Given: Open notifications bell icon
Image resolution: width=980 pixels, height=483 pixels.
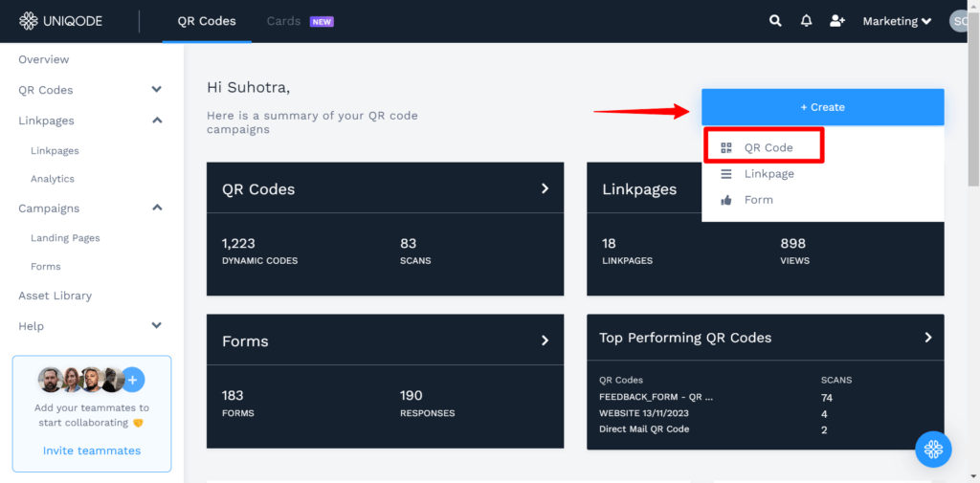Looking at the screenshot, I should click(x=806, y=21).
